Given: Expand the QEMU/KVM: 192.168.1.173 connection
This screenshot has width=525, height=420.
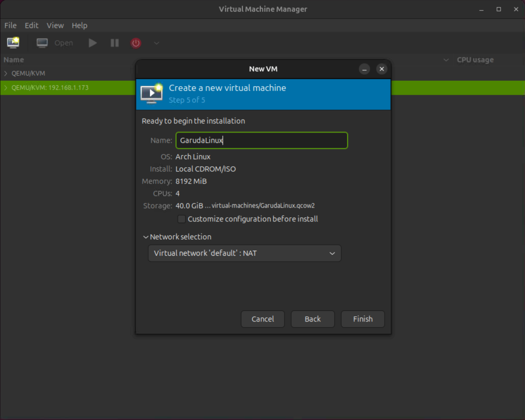Looking at the screenshot, I should [5, 87].
